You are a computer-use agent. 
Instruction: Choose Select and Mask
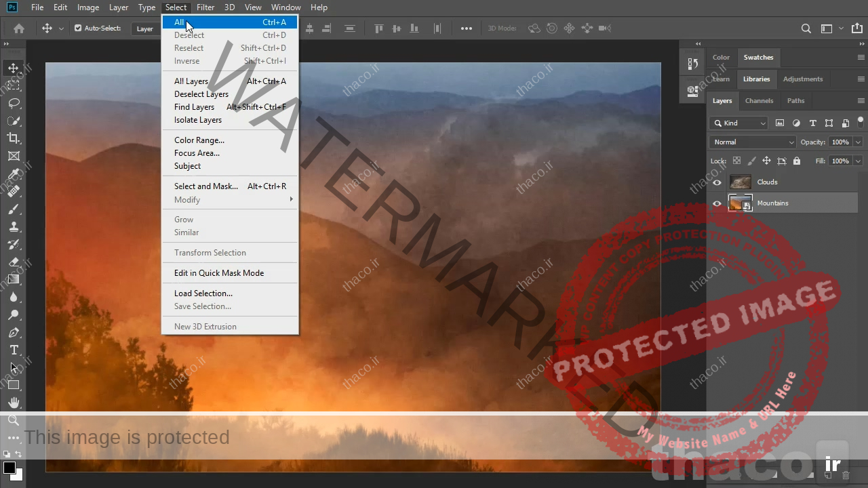click(230, 186)
